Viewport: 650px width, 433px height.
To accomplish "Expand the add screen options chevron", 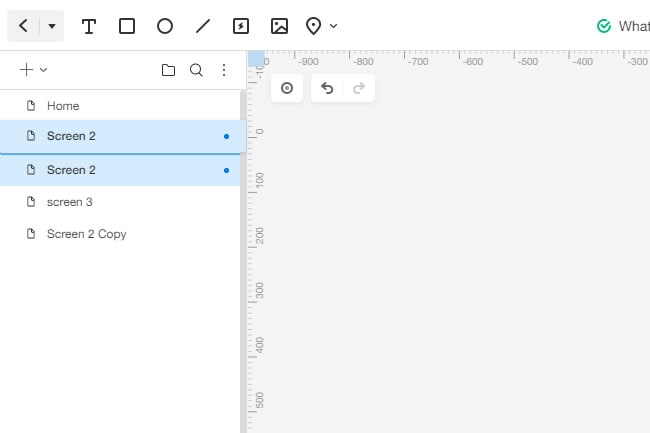I will pyautogui.click(x=44, y=70).
